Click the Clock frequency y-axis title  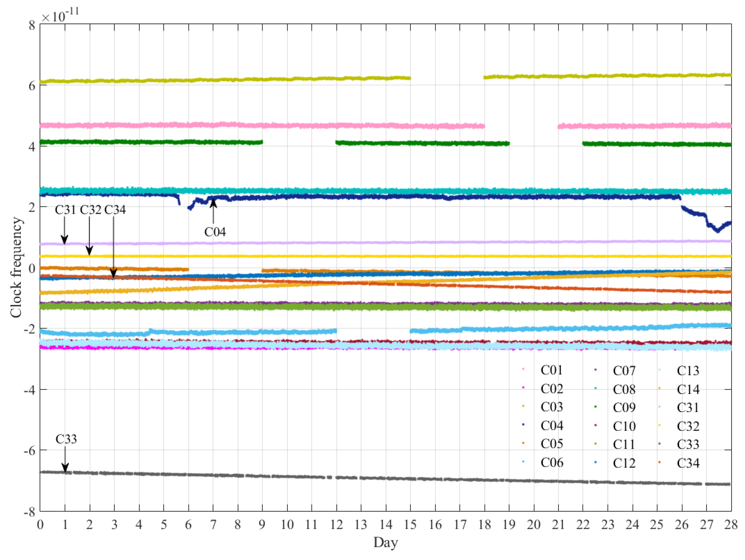(x=16, y=267)
